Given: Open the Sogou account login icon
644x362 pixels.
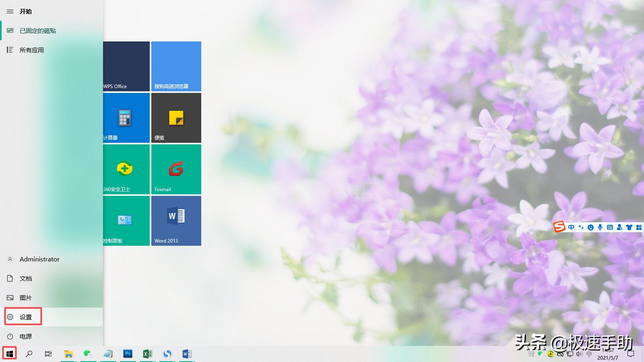Looking at the screenshot, I should (619, 227).
